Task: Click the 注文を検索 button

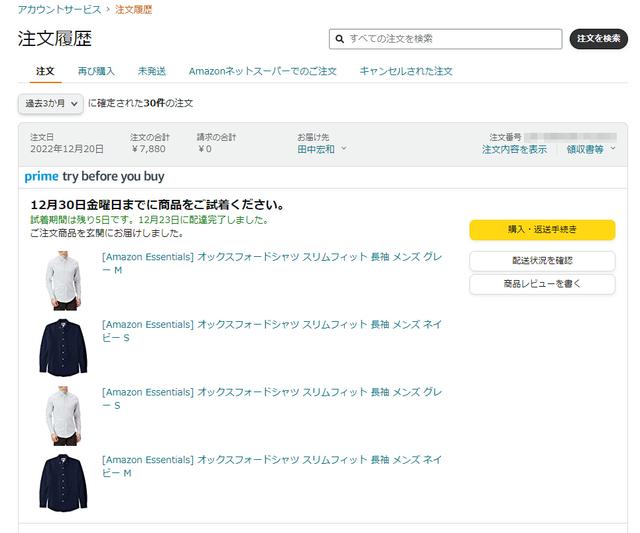Action: (x=598, y=39)
